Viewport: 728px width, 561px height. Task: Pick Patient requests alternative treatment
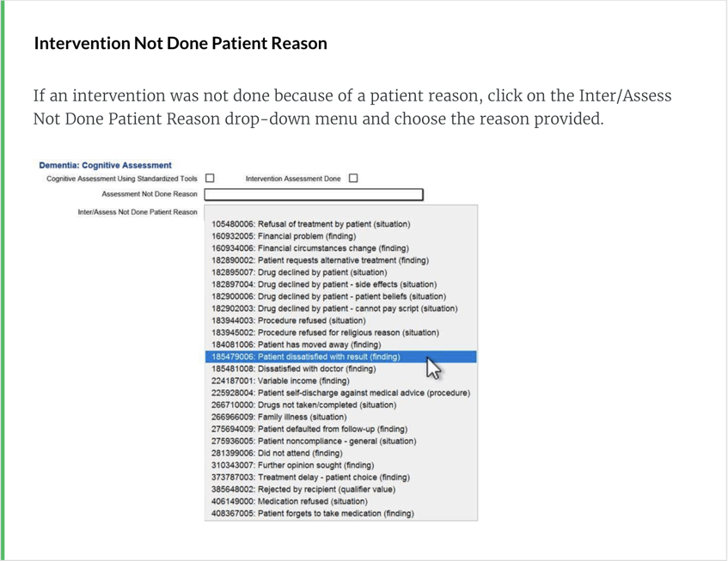click(x=320, y=260)
